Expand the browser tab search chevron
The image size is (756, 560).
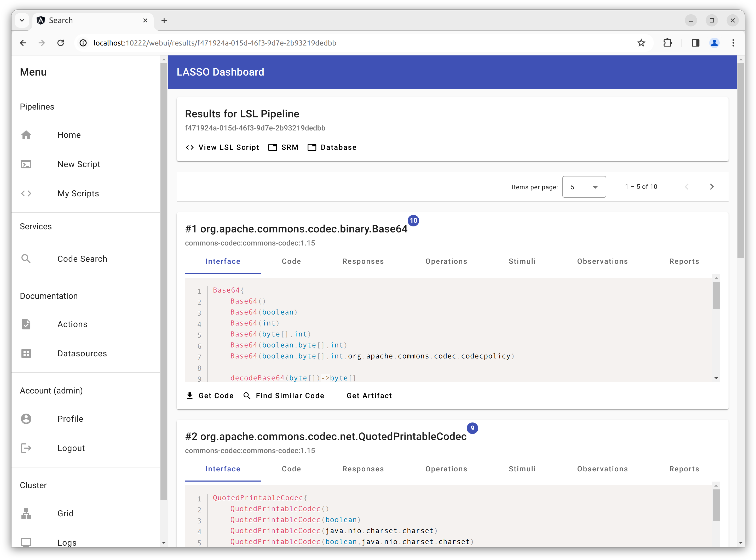[x=22, y=20]
